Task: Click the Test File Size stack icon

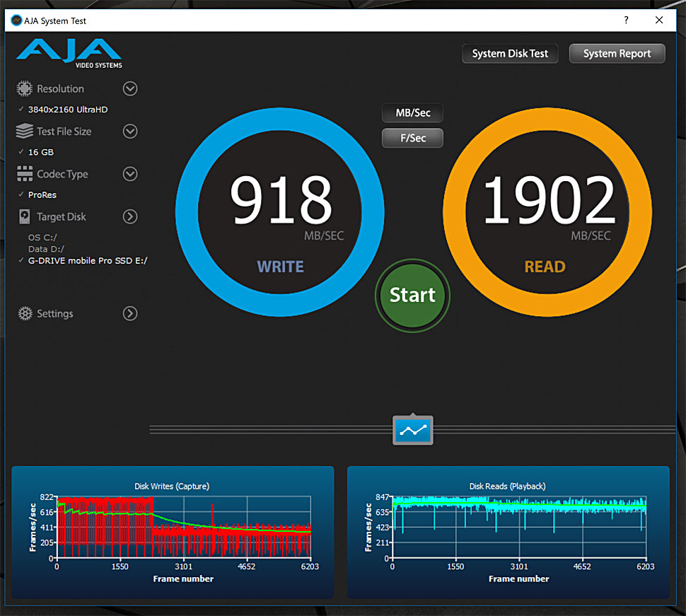Action: (x=25, y=131)
